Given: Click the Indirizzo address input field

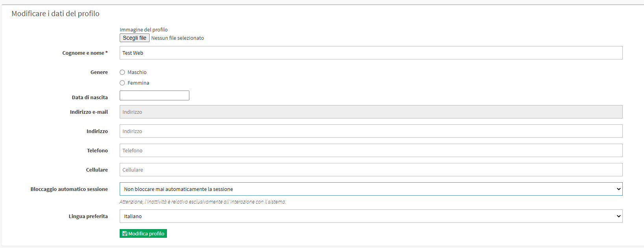Looking at the screenshot, I should [371, 131].
